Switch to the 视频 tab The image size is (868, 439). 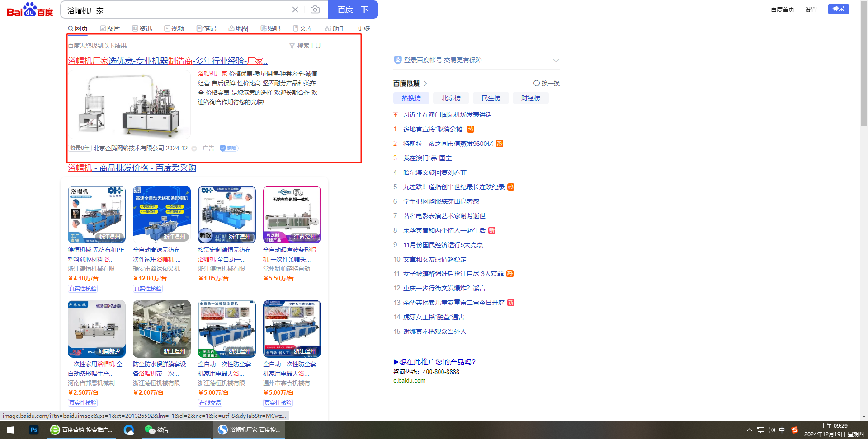click(174, 28)
